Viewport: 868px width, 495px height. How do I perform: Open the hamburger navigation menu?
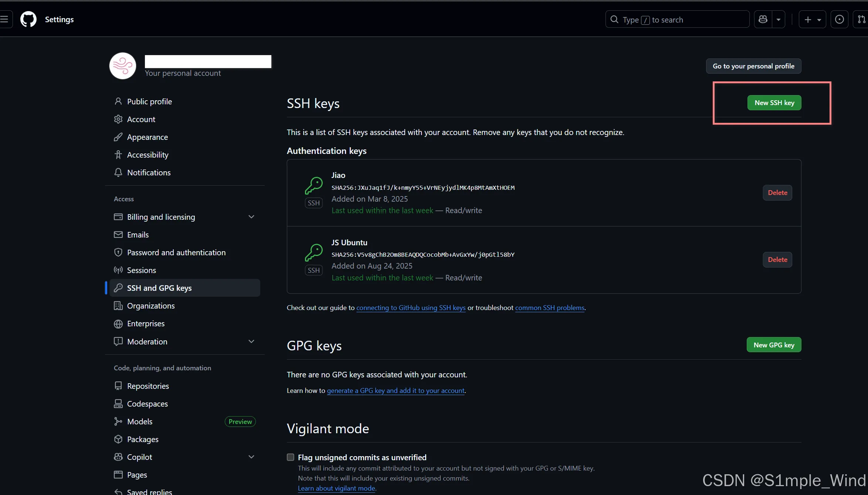pos(5,19)
